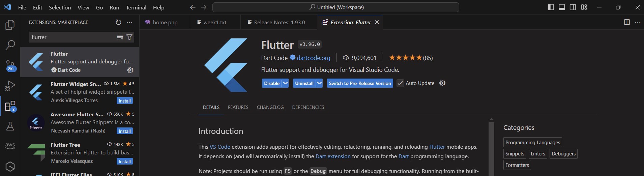644x176 pixels.
Task: Switch to the home.php tab
Action: click(x=165, y=22)
